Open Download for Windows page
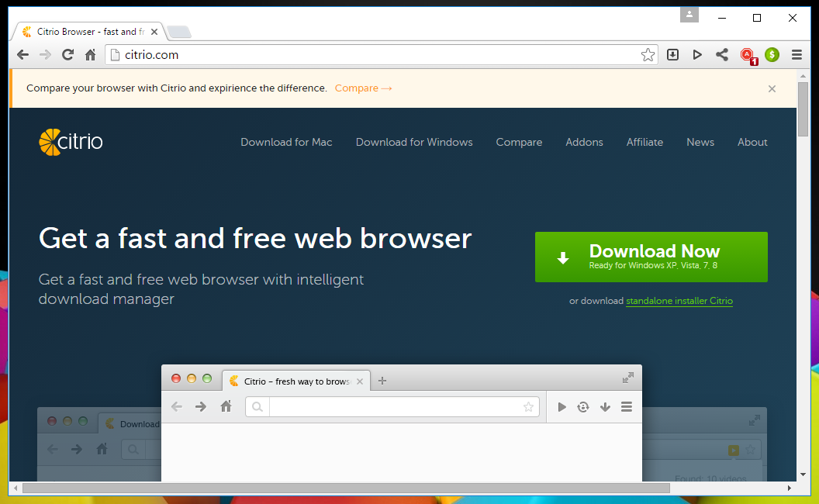 point(413,142)
